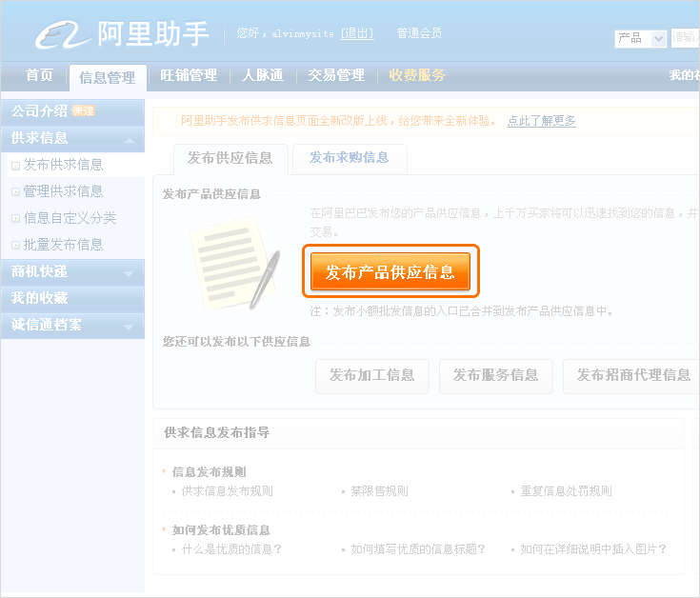
Task: Select 信息自定义分类 in the sidebar
Action: coord(70,218)
